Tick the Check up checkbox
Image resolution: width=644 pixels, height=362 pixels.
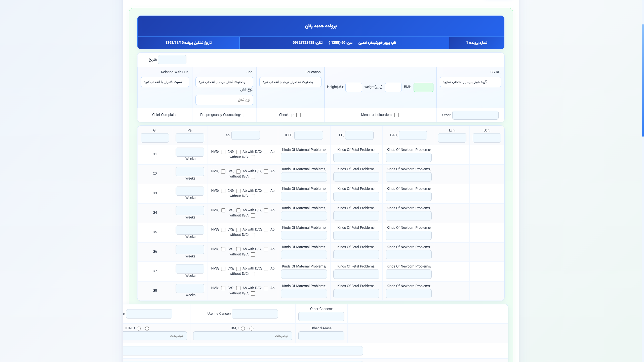point(298,115)
